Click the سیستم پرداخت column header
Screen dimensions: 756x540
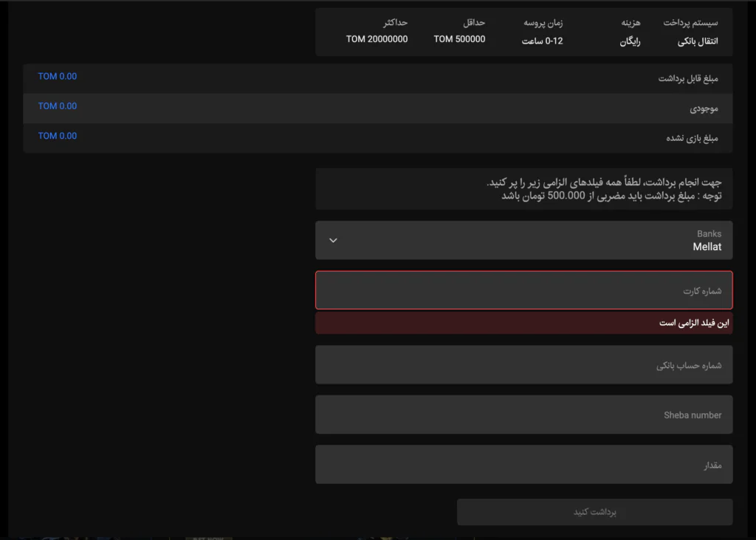(x=690, y=23)
